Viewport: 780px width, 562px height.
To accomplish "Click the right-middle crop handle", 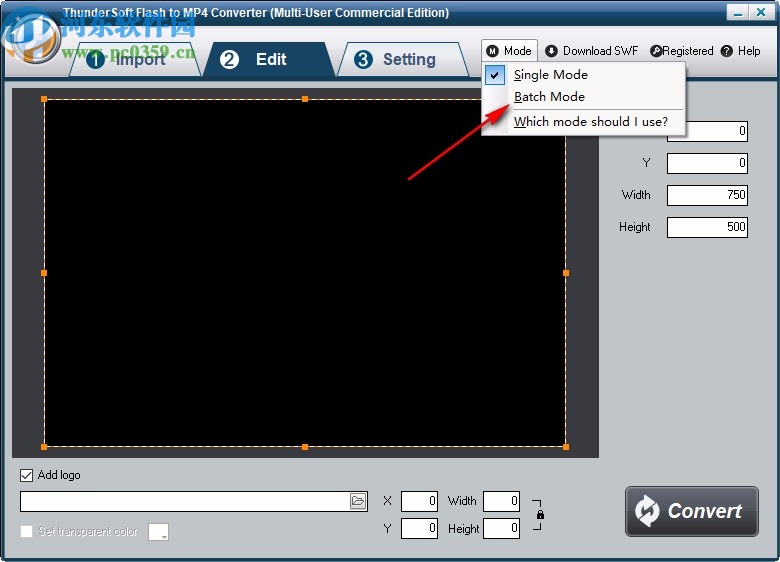I will (566, 273).
